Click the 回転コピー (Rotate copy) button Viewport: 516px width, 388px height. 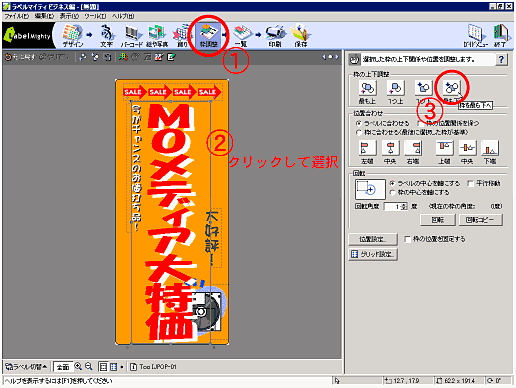tap(481, 220)
